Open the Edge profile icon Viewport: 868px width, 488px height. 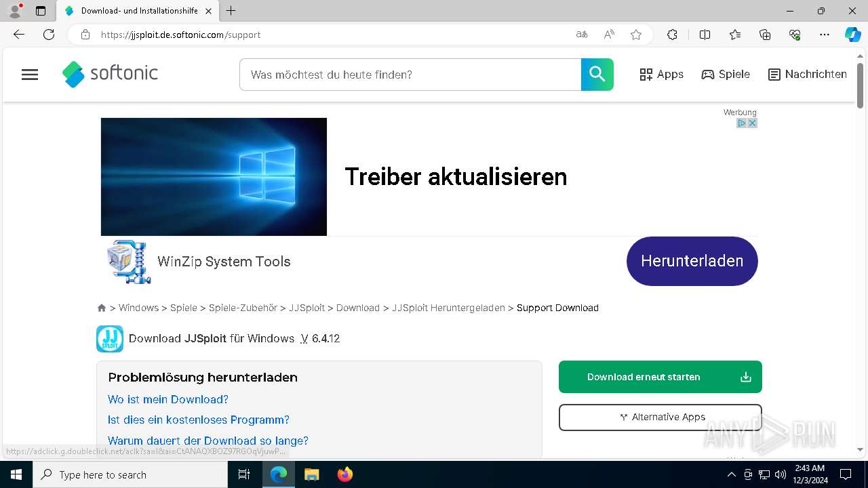pos(15,11)
